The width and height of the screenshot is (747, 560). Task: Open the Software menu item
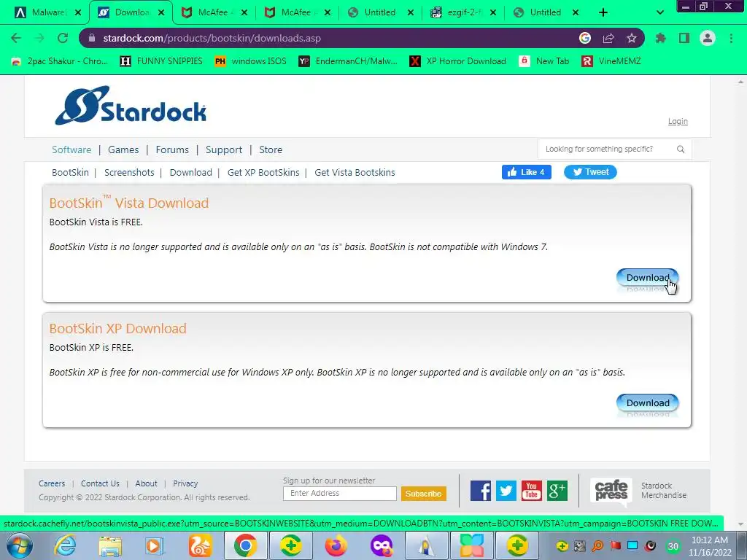(x=71, y=149)
